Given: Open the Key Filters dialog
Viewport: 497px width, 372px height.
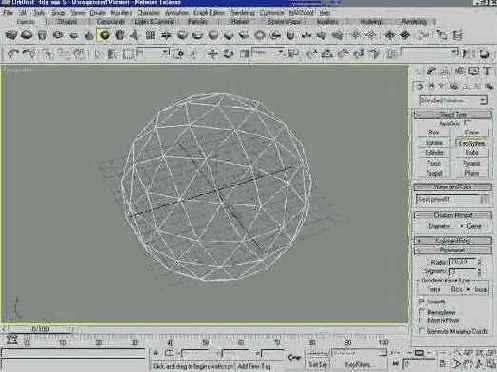Looking at the screenshot, I should (x=358, y=365).
